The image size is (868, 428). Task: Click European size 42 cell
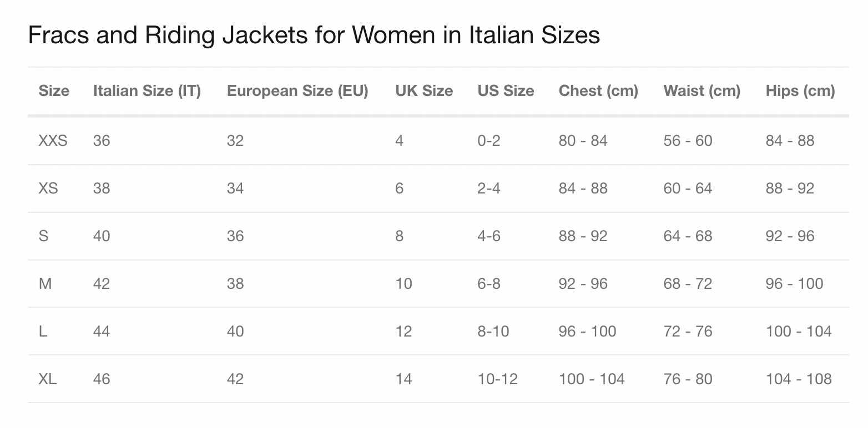235,379
